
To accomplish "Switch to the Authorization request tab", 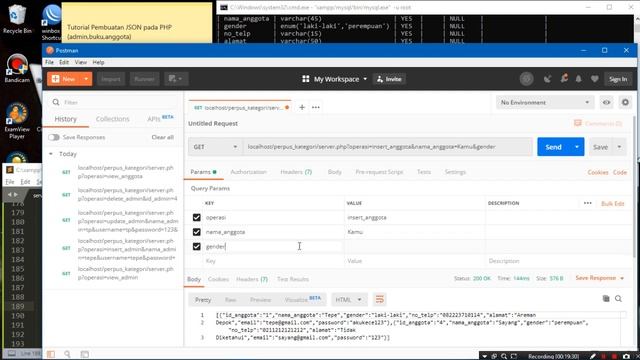I will tap(248, 172).
